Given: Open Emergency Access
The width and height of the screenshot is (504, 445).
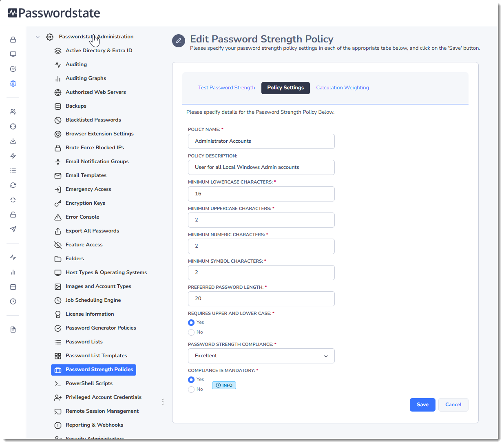Looking at the screenshot, I should pos(88,189).
